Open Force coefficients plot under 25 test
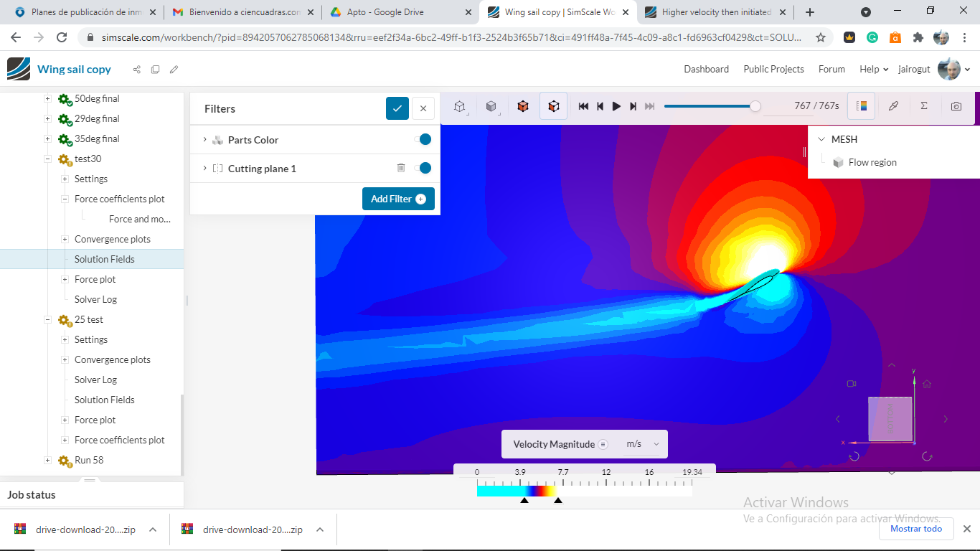Viewport: 980px width, 551px height. (x=120, y=440)
